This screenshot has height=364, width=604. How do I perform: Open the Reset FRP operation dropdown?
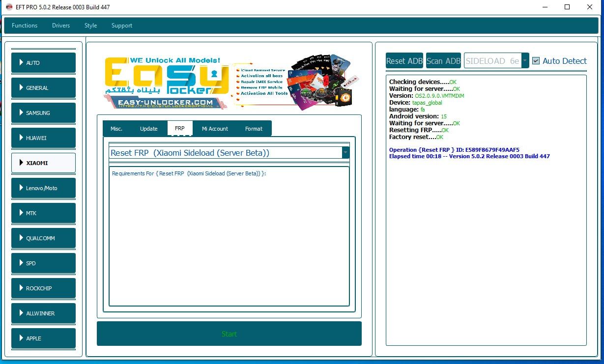tap(229, 153)
